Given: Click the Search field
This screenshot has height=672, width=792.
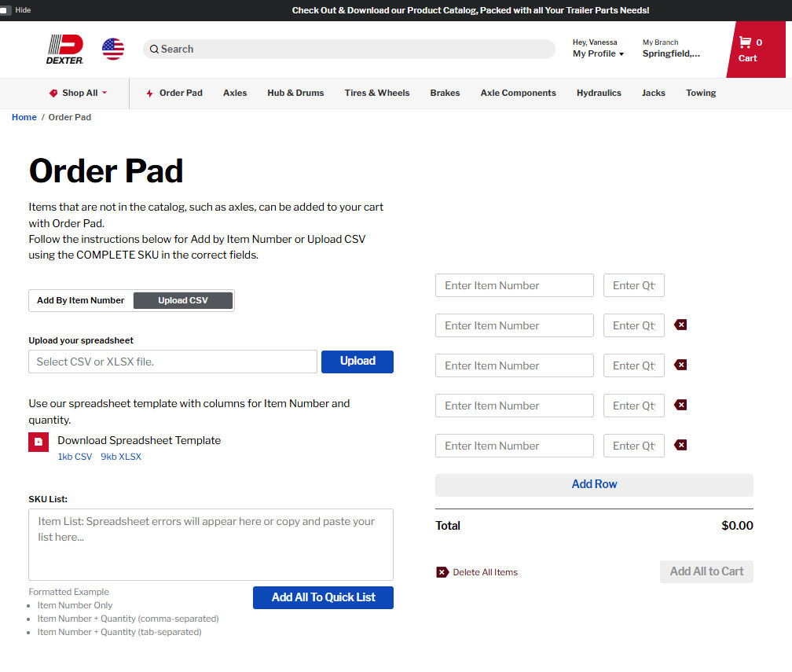Looking at the screenshot, I should 349,49.
